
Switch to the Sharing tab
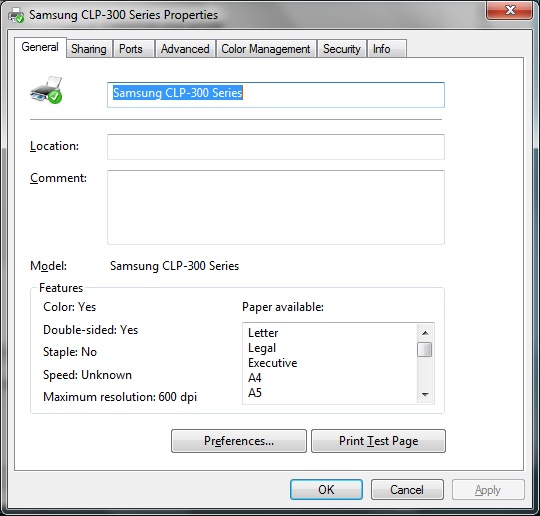pyautogui.click(x=89, y=49)
